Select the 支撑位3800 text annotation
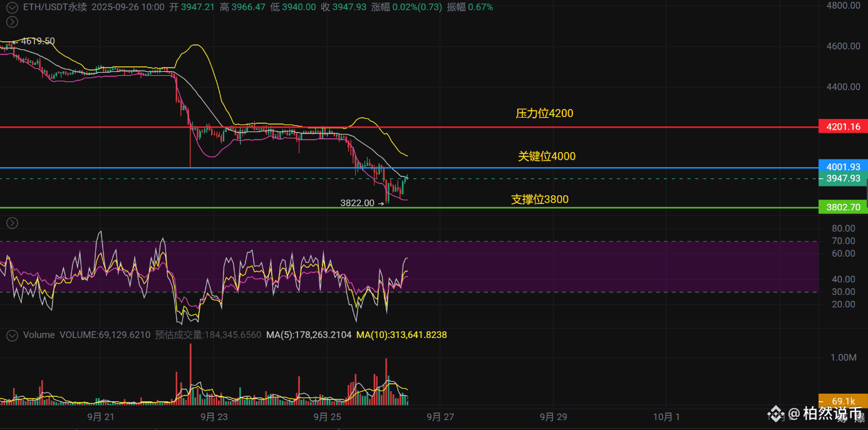The height and width of the screenshot is (430, 868). pos(540,199)
